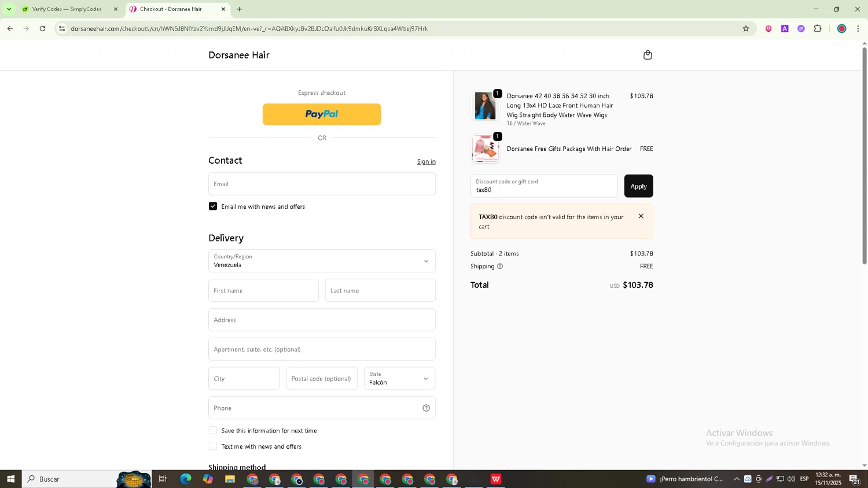
Task: Focus the City field
Action: tap(244, 379)
